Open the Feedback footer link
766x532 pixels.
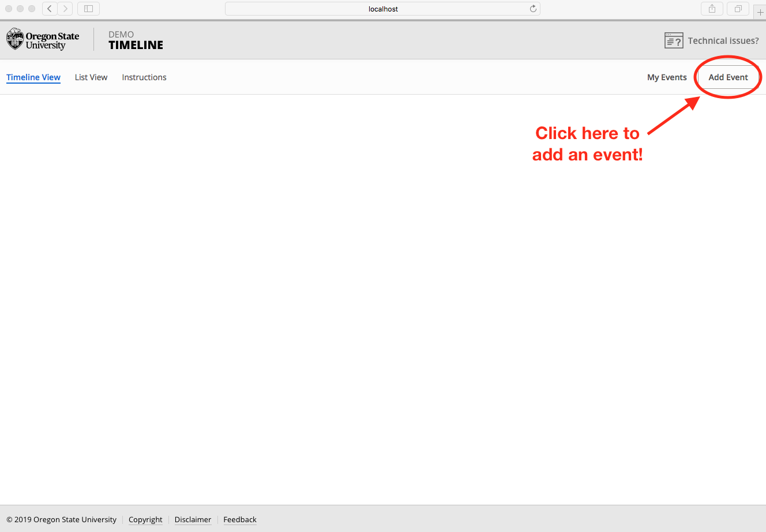pos(240,519)
